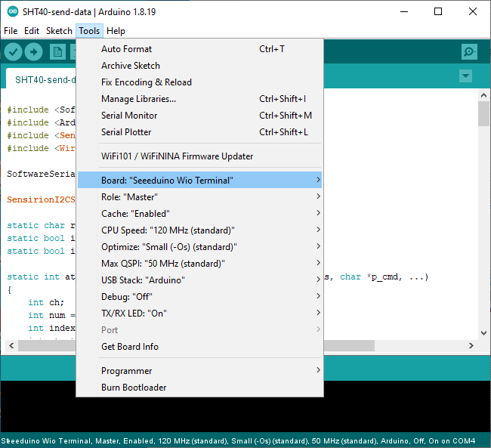Click the horizontal scrollbar right arrow
491x448 pixels.
[471, 345]
